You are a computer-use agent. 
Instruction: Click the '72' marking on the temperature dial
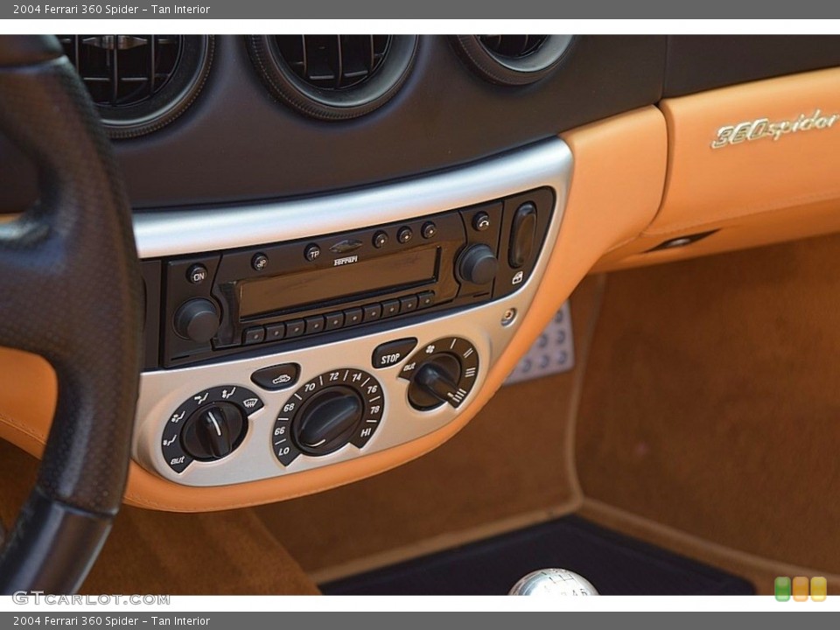[334, 376]
